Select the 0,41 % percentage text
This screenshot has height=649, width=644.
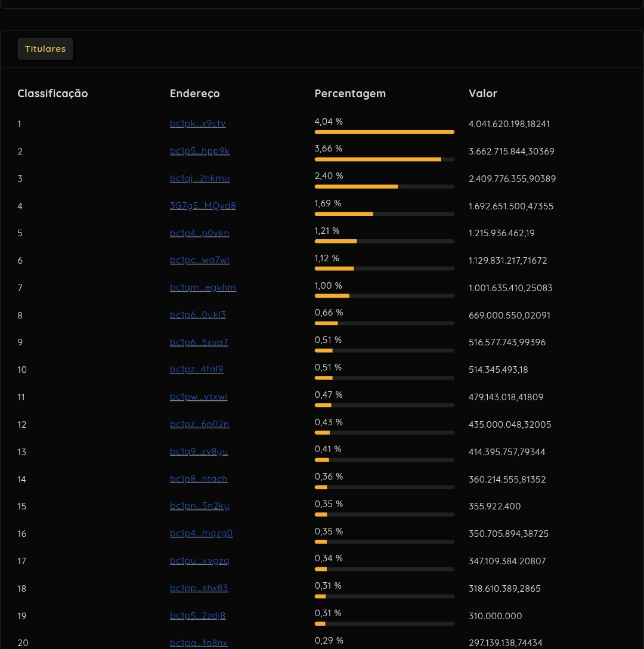pos(328,449)
